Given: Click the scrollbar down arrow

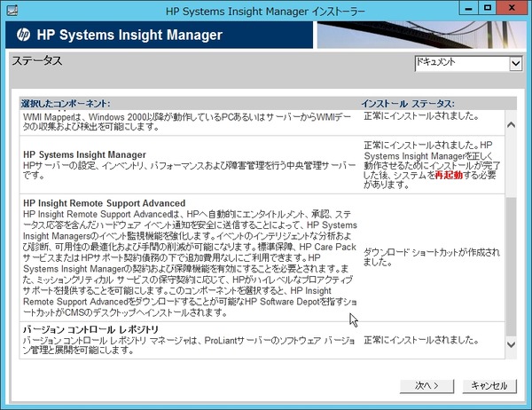Looking at the screenshot, I should 511,344.
